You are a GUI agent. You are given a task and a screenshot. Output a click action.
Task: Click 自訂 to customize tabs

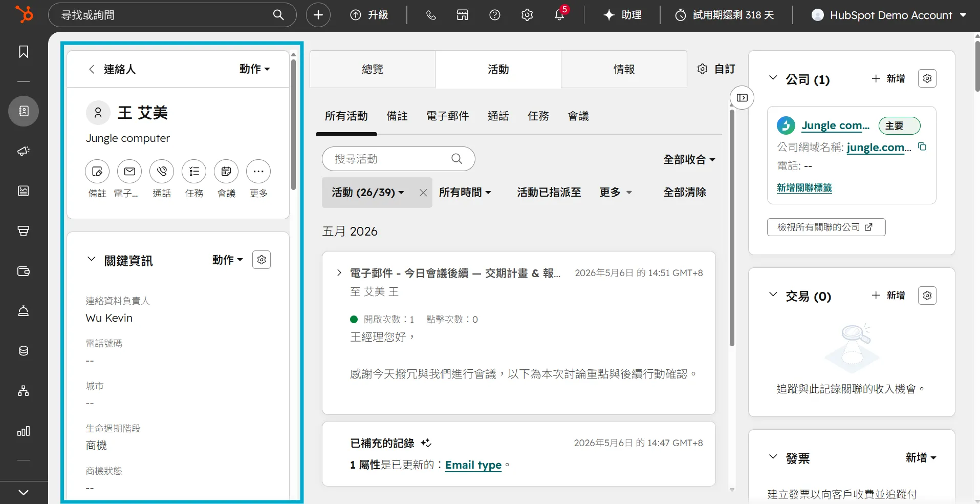point(716,69)
